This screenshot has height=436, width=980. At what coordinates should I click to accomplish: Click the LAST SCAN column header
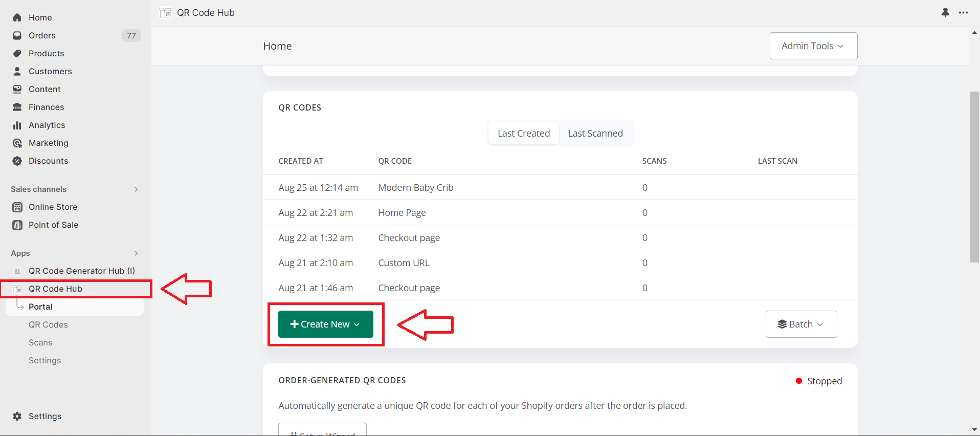(777, 161)
